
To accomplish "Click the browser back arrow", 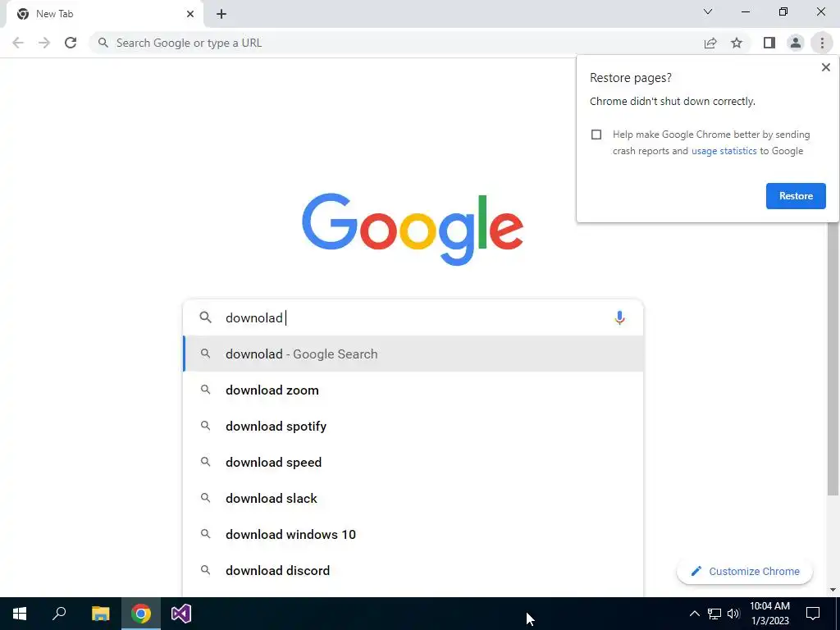I will 18,43.
